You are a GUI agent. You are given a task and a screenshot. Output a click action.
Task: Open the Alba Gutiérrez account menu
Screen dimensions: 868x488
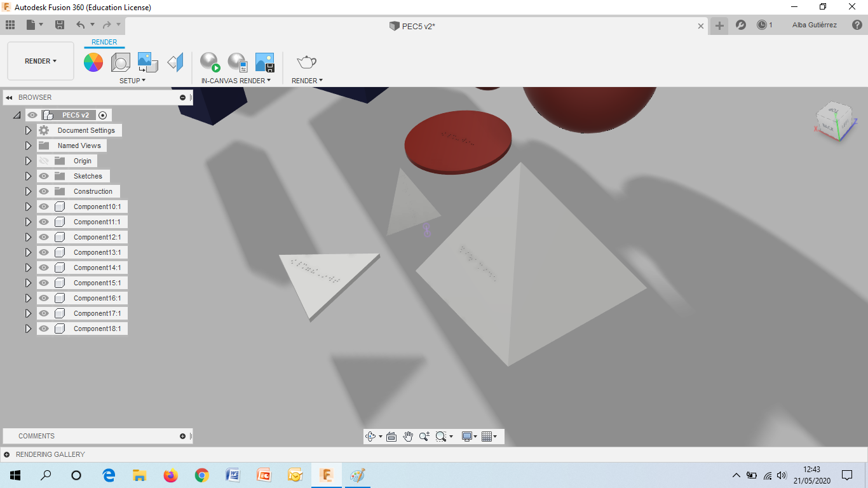815,25
